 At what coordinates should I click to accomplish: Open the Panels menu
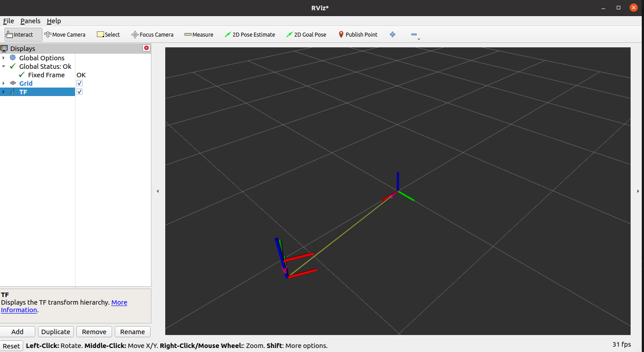click(x=30, y=21)
